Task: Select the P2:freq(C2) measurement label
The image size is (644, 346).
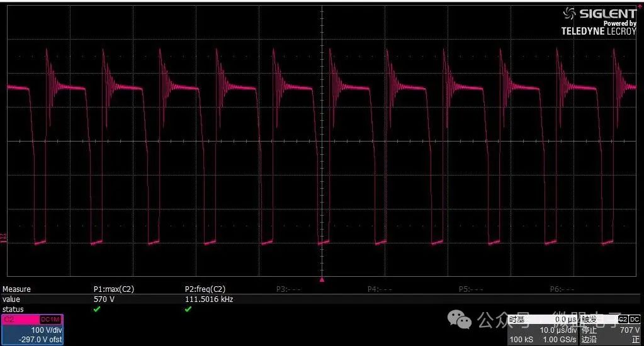Action: pyautogui.click(x=205, y=289)
